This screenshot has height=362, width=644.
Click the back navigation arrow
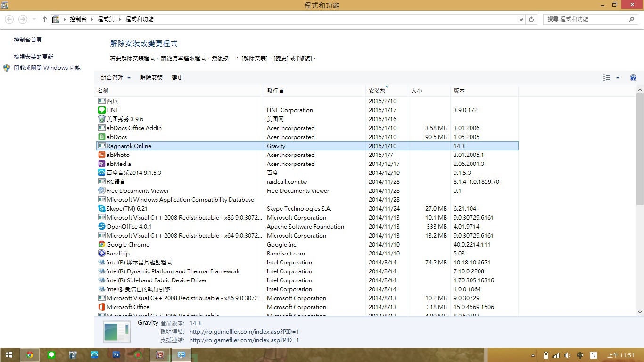tap(9, 19)
